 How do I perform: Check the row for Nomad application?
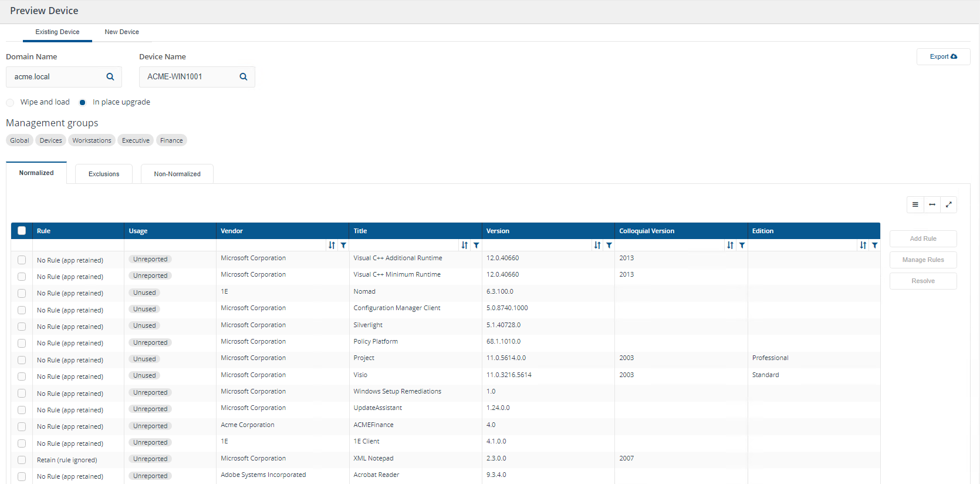click(22, 293)
